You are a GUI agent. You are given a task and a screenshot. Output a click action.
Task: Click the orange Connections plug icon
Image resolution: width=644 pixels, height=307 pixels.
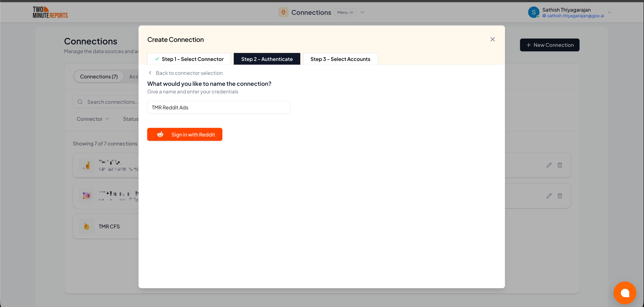click(x=283, y=12)
